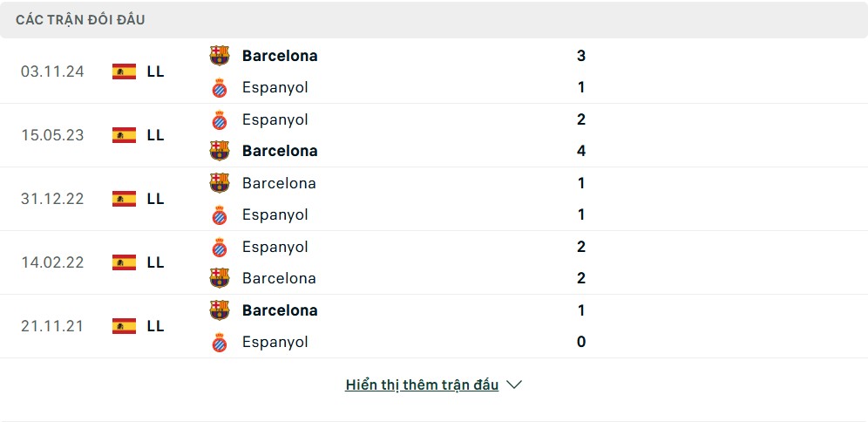Image resolution: width=868 pixels, height=422 pixels.
Task: Select LL league label for 31.12.22 match
Action: click(155, 199)
